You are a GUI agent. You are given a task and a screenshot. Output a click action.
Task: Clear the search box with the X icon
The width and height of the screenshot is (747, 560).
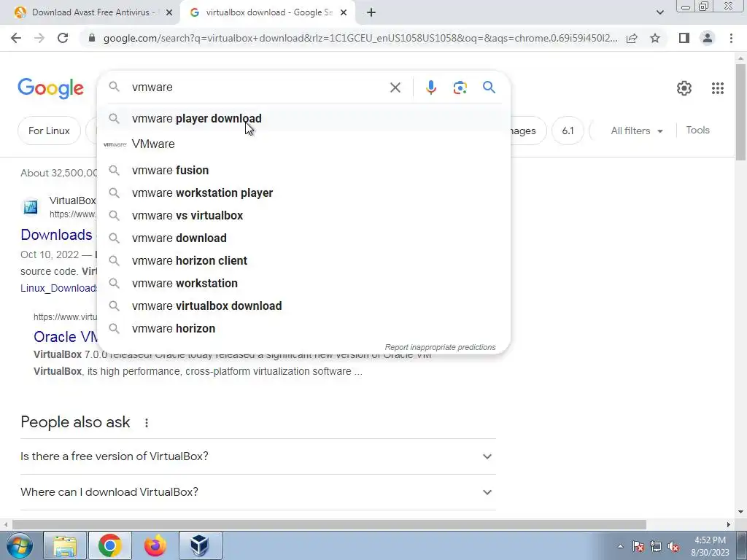point(395,87)
